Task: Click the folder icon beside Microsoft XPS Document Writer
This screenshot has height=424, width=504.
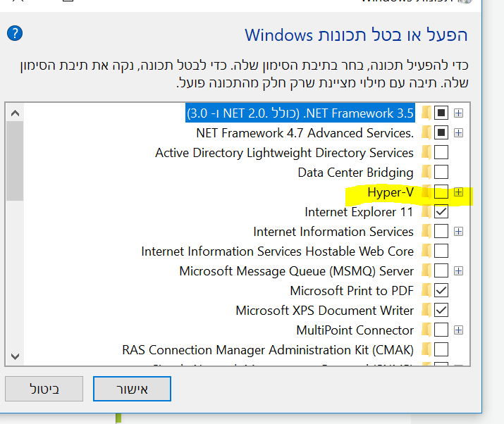Action: pos(426,311)
